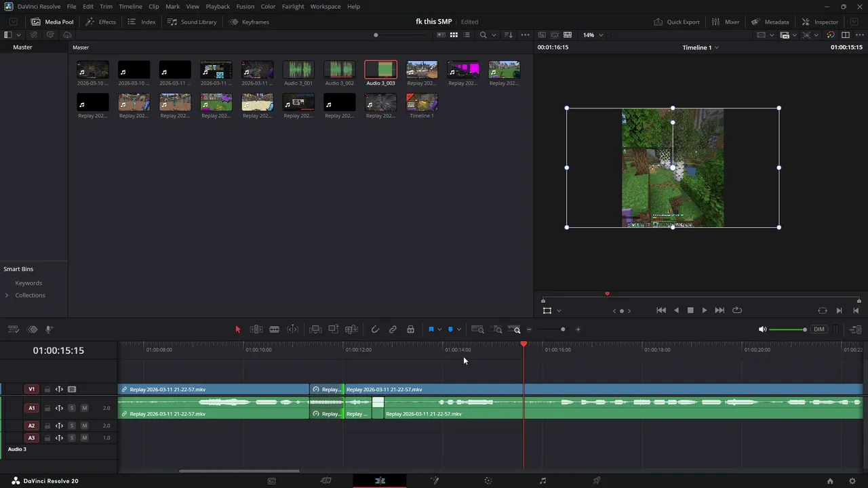
Task: Zoom out timeline with minus button
Action: click(x=529, y=329)
